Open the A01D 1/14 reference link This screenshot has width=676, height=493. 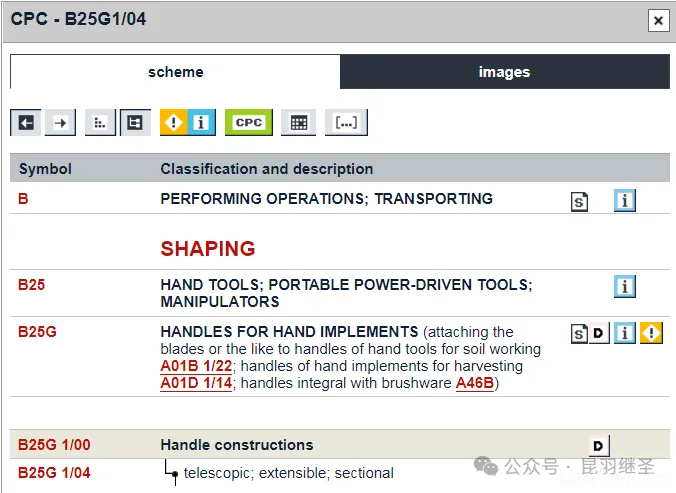click(195, 383)
